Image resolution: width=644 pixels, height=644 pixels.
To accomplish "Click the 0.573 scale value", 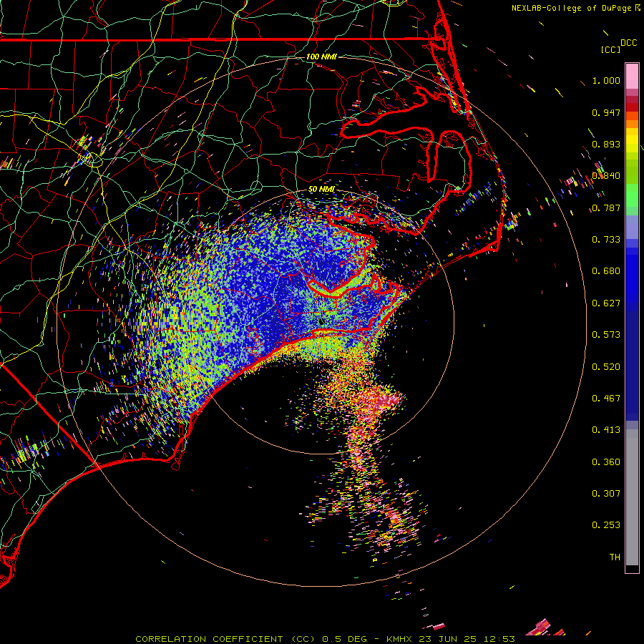I will (606, 335).
